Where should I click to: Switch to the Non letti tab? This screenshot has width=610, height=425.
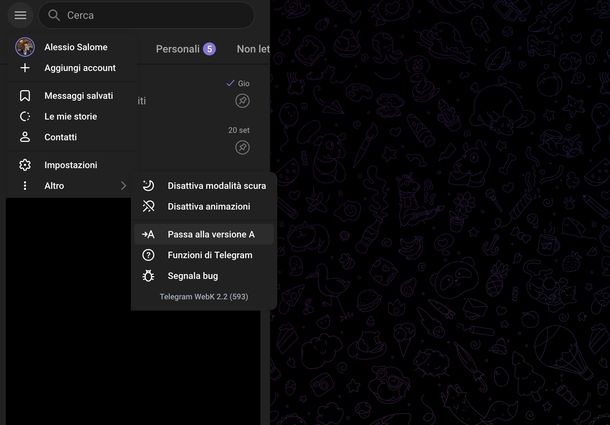252,49
